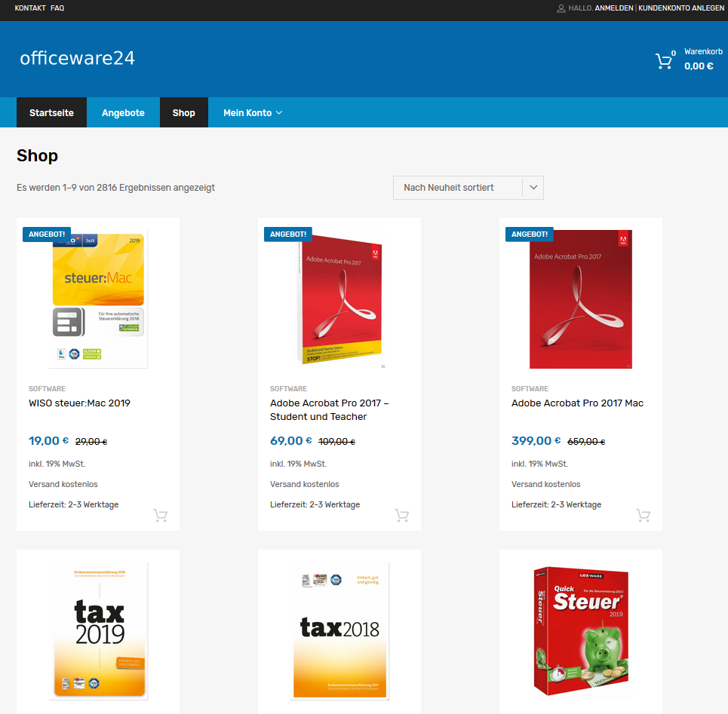Click inkl. 19% MwSt. under the 399,00 € price

(x=540, y=464)
